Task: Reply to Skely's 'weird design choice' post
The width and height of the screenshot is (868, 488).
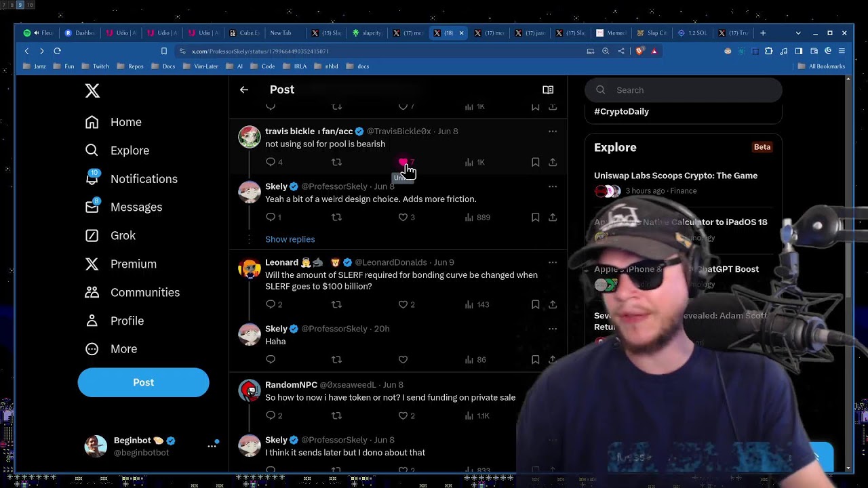Action: 271,217
